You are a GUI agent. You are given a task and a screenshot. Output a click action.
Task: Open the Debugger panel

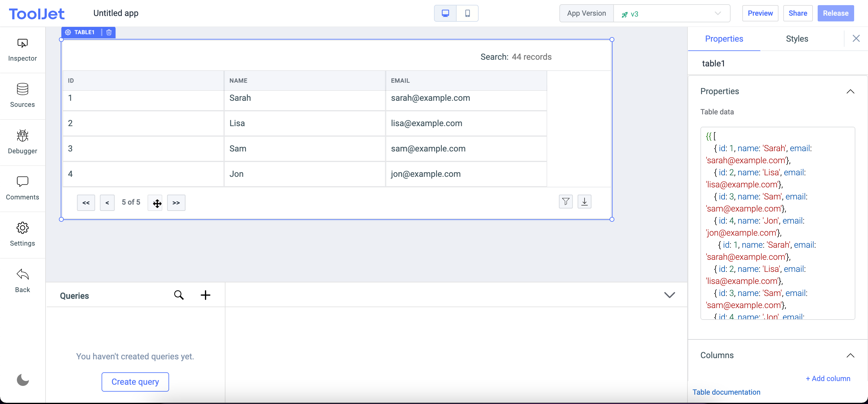(22, 142)
